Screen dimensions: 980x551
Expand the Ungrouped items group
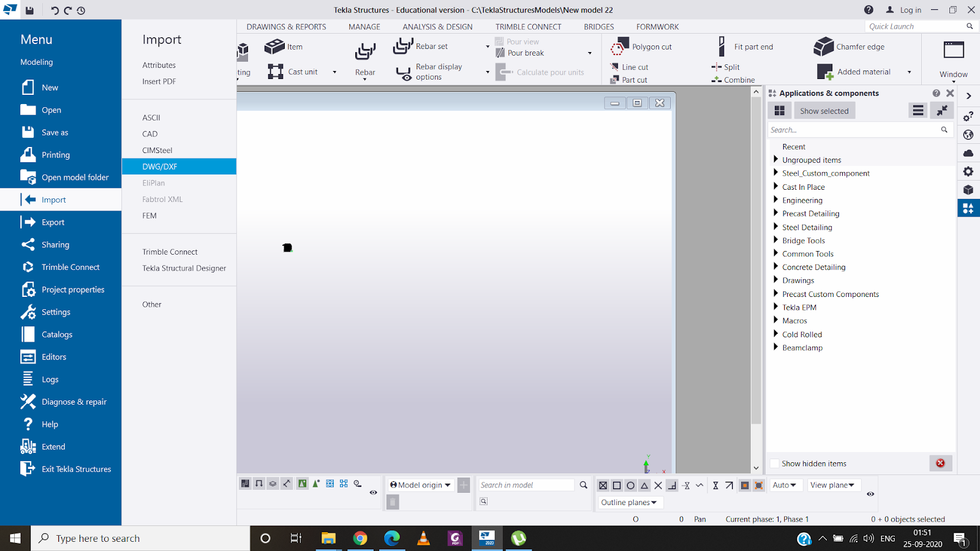click(x=776, y=159)
